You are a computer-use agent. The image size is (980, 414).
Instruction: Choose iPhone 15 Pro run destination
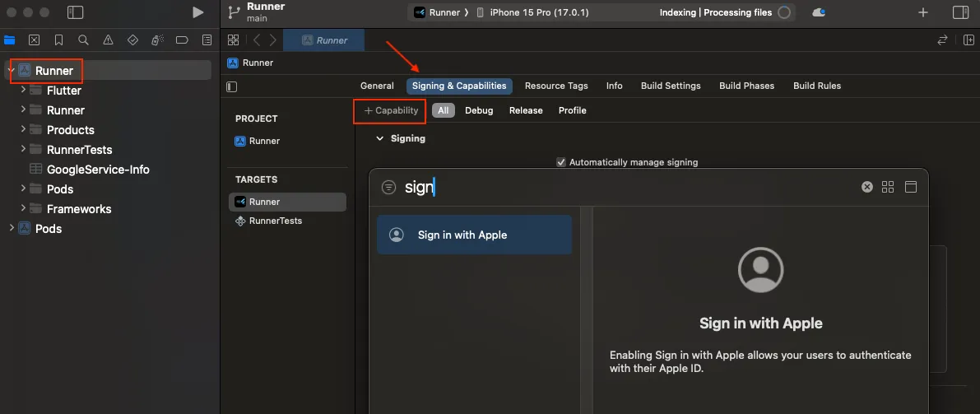coord(532,12)
